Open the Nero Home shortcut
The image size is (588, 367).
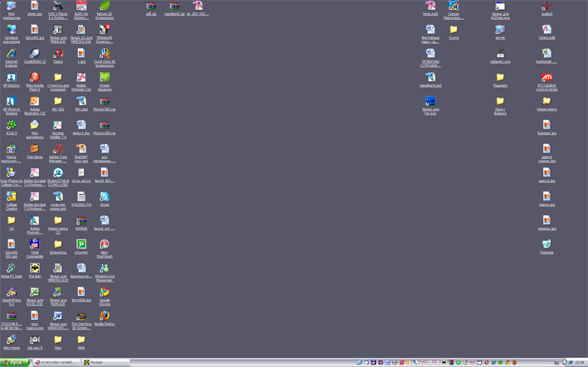click(12, 340)
